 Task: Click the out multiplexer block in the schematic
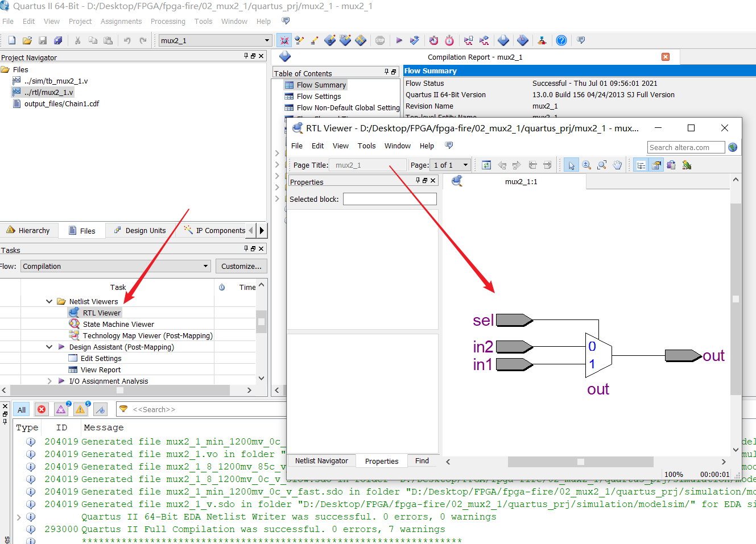click(x=598, y=355)
